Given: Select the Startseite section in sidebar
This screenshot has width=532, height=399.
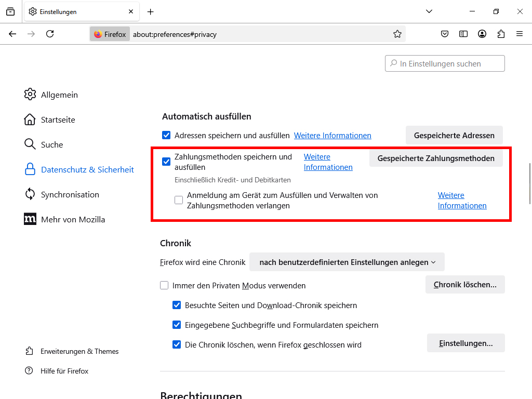Looking at the screenshot, I should (58, 119).
